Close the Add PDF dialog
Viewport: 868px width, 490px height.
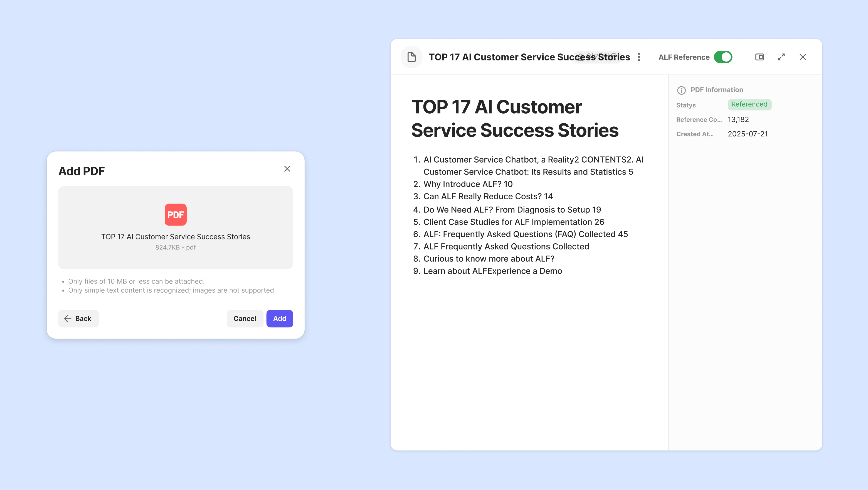pyautogui.click(x=287, y=169)
